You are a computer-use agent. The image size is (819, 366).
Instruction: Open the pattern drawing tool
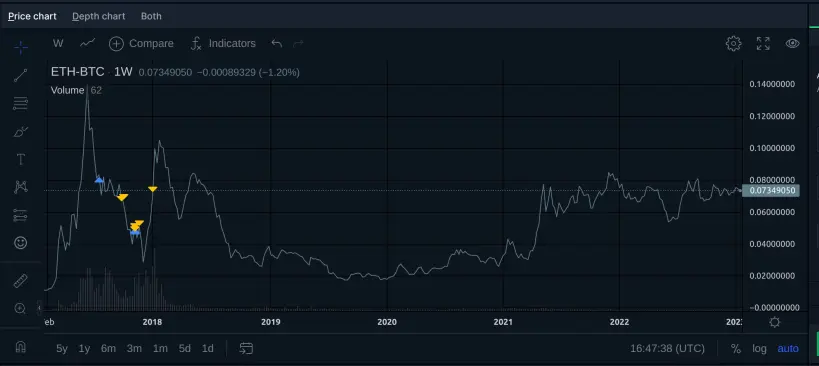click(21, 187)
